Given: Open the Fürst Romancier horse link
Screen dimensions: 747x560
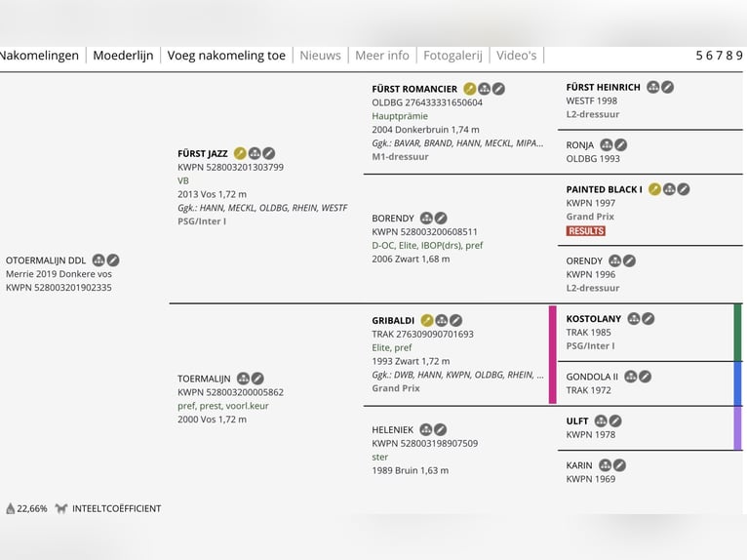Looking at the screenshot, I should pos(414,89).
